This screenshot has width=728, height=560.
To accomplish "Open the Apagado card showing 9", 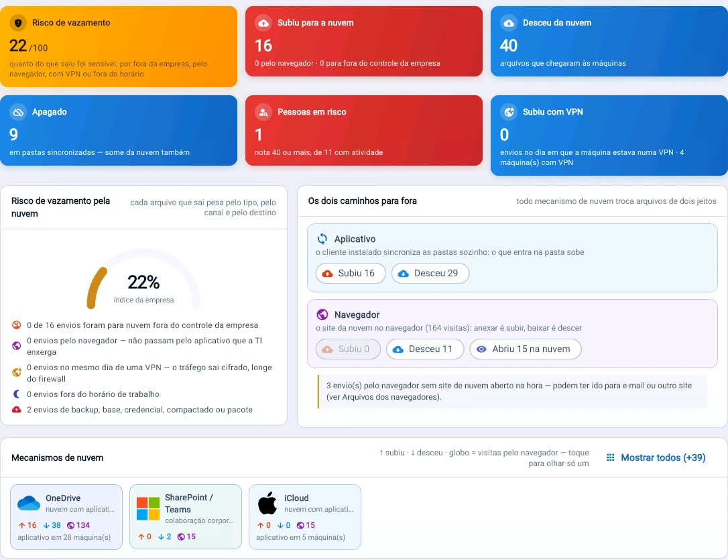I will coord(119,131).
